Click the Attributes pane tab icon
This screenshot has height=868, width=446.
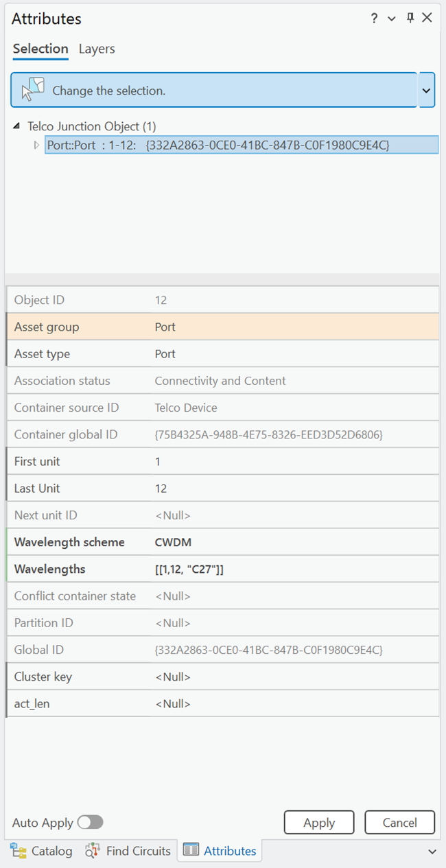click(191, 851)
